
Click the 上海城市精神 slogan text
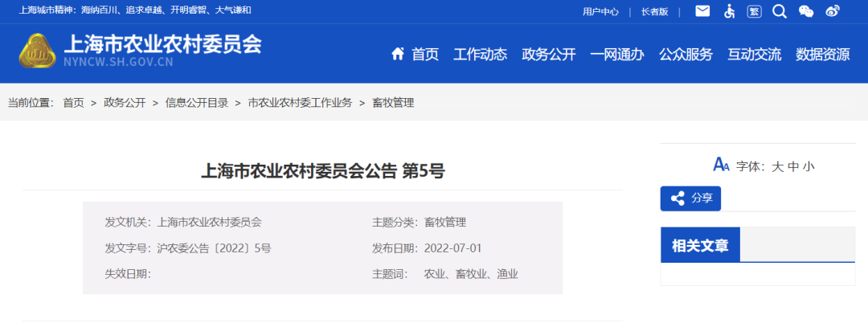coord(135,10)
